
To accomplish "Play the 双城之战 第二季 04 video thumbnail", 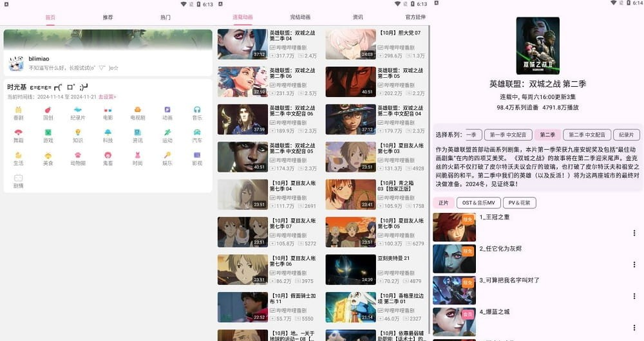I will click(242, 44).
